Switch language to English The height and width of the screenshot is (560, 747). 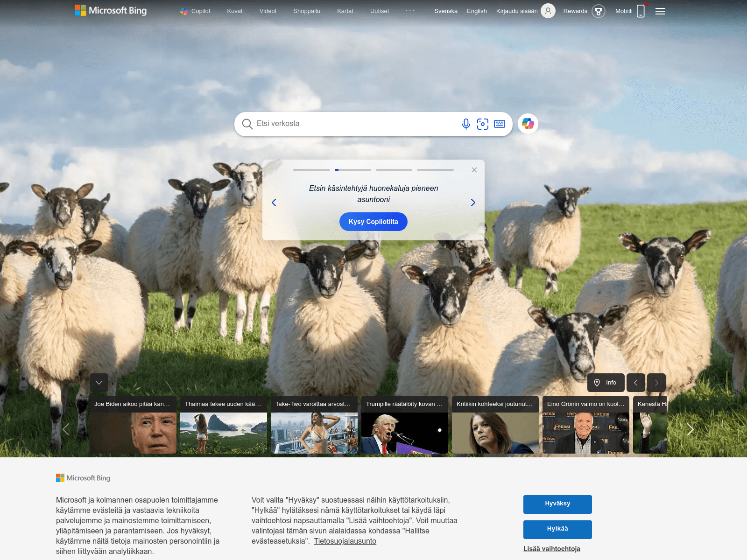477,11
